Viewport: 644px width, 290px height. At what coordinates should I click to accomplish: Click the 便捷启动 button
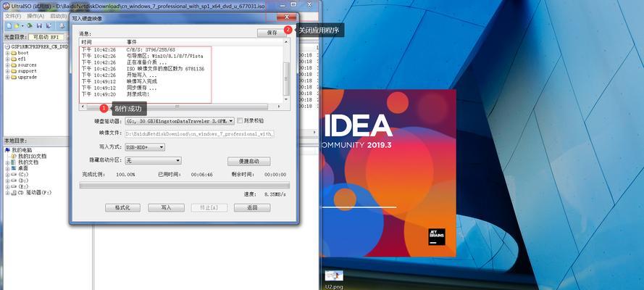(x=249, y=161)
